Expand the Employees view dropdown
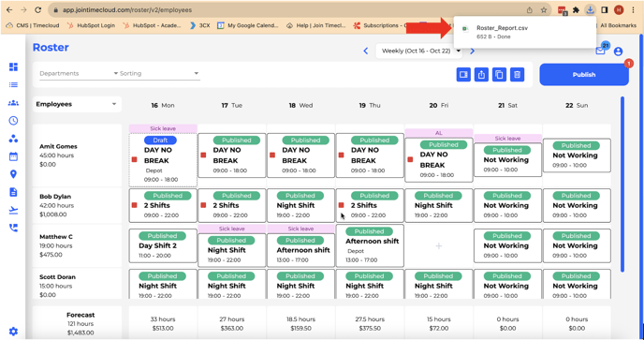Viewport: 644px width, 340px height. [x=77, y=104]
